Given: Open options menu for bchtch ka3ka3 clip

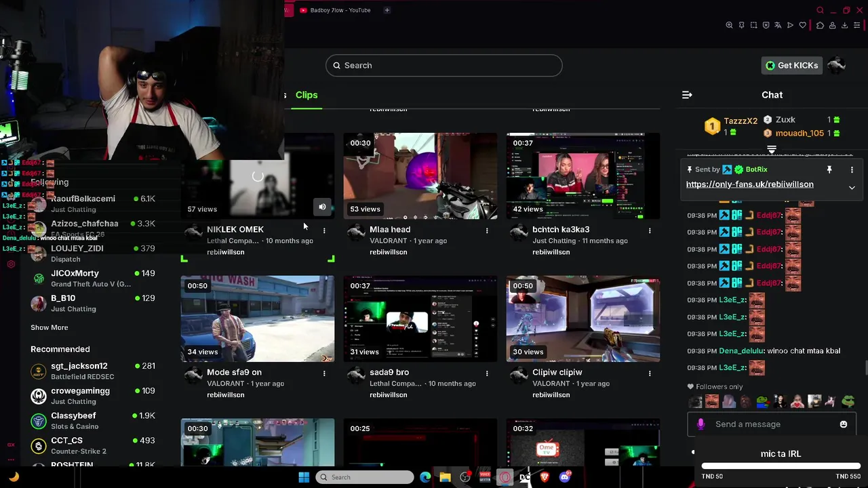Looking at the screenshot, I should click(650, 230).
